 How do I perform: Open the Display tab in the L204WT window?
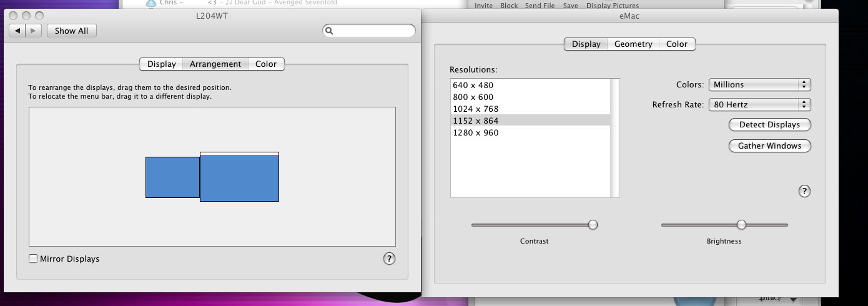(x=162, y=64)
